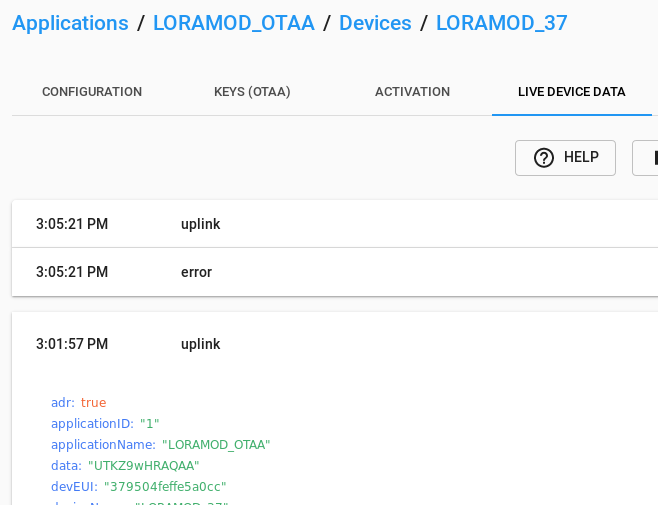
Task: Open the LORAMOD_37 breadcrumb link
Action: point(501,23)
